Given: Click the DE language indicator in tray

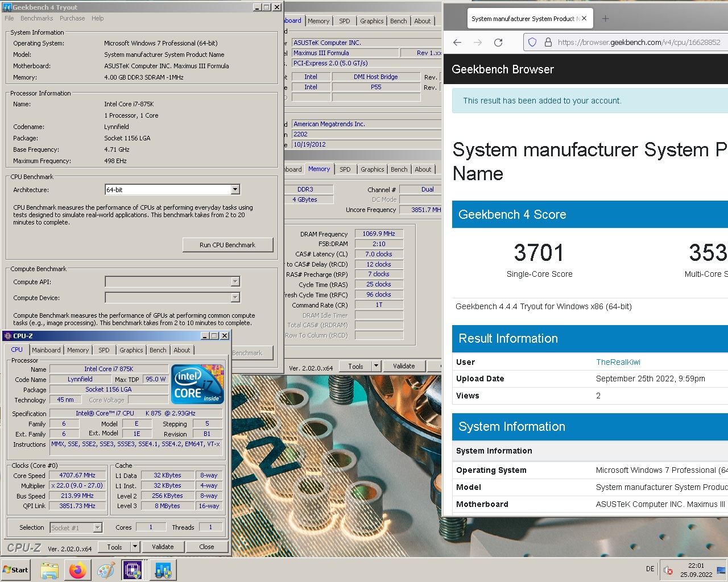Looking at the screenshot, I should pos(650,569).
